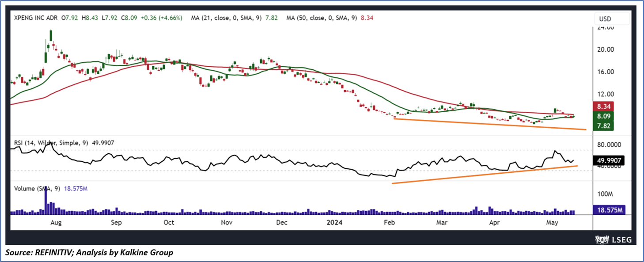Click the Oct label on time axis
The height and width of the screenshot is (262, 644).
click(x=169, y=222)
